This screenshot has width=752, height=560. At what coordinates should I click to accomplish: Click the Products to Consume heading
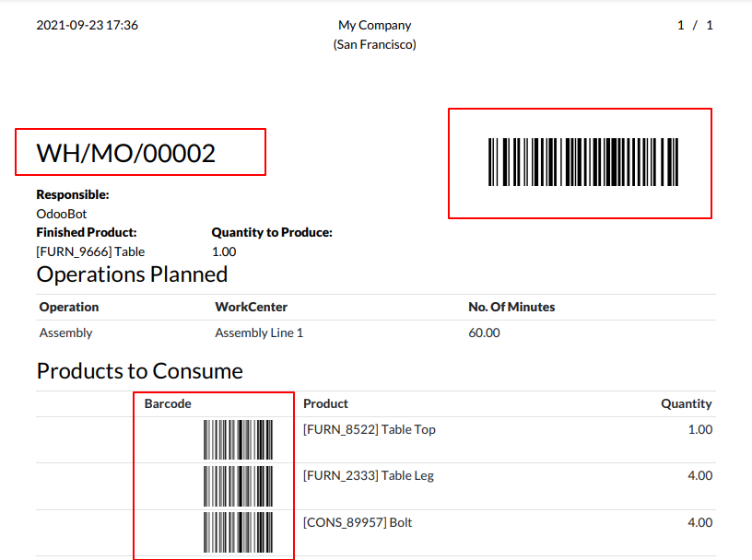(139, 371)
